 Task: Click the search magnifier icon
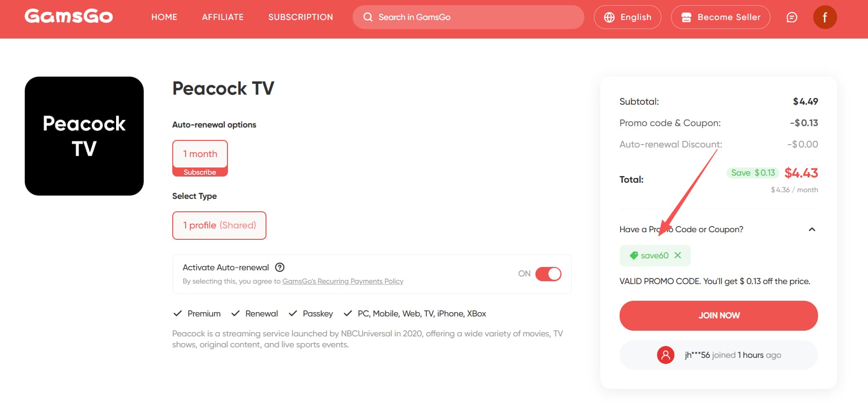point(368,17)
